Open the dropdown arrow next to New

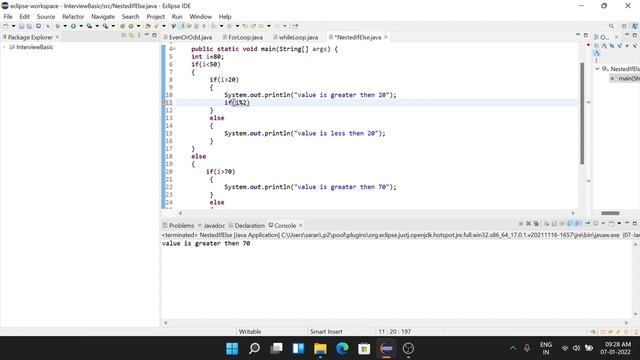(x=13, y=26)
